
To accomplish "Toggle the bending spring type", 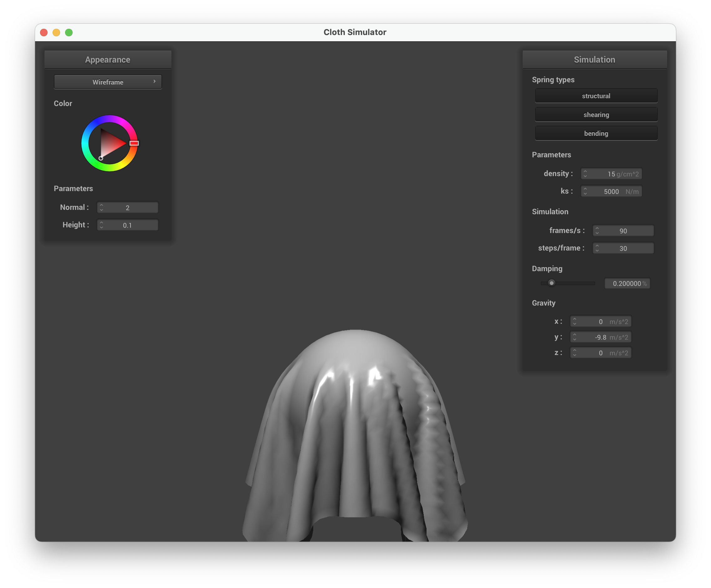I will [x=596, y=133].
